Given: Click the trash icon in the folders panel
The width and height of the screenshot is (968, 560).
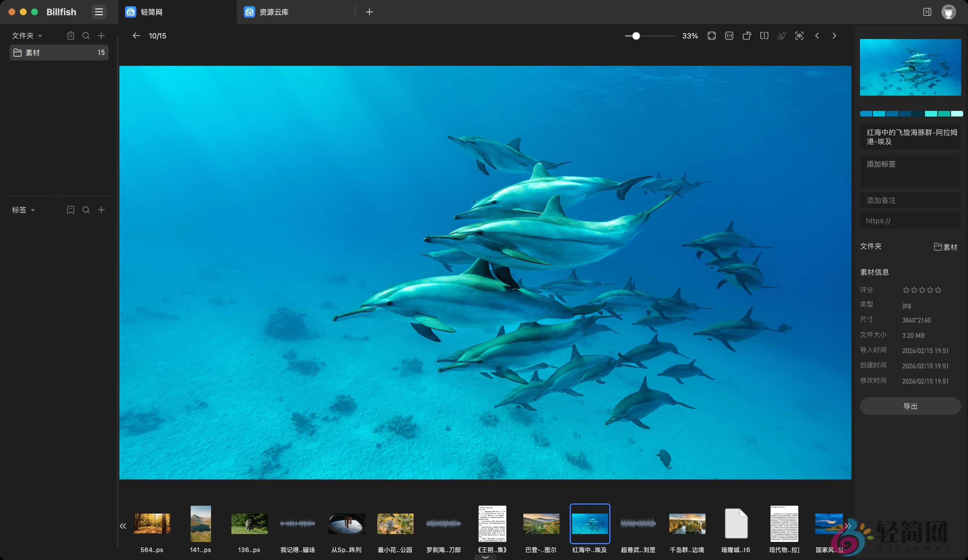Looking at the screenshot, I should tap(71, 35).
